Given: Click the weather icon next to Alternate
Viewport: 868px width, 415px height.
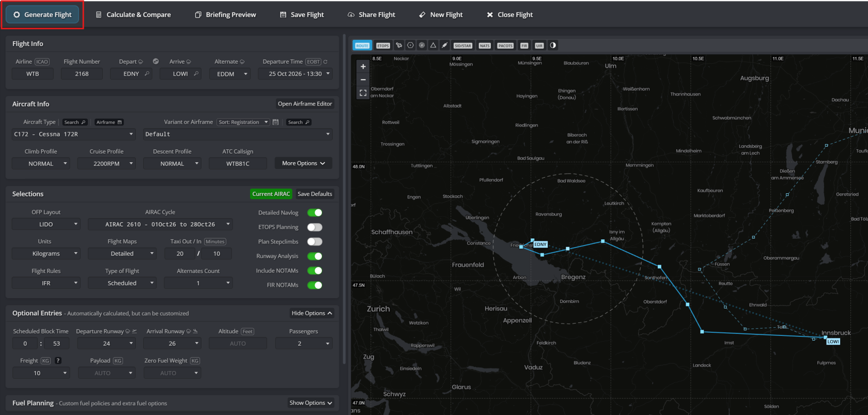Looking at the screenshot, I should 242,62.
